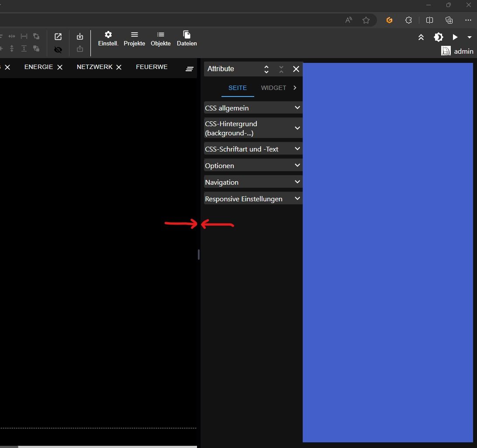Viewport: 477px width, 448px height.
Task: Expand the CSS allgemein section
Action: pyautogui.click(x=253, y=108)
